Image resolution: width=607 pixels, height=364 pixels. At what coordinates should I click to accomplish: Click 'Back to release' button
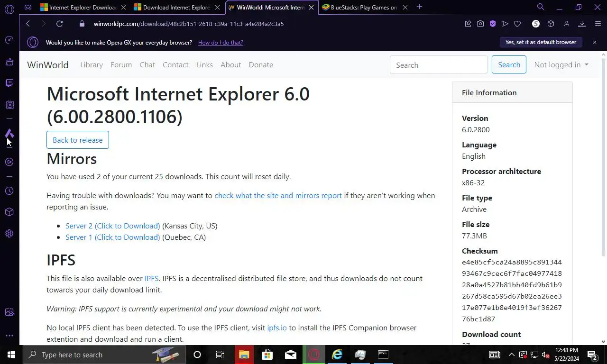(x=78, y=140)
